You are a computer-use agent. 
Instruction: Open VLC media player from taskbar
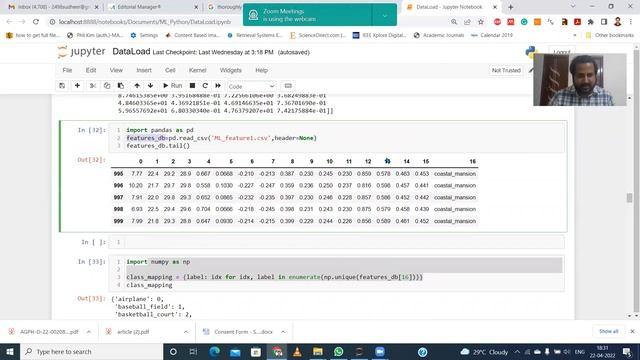297,351
